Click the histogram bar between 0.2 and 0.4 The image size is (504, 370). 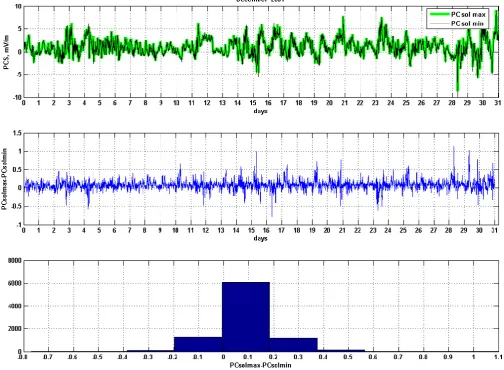[293, 345]
